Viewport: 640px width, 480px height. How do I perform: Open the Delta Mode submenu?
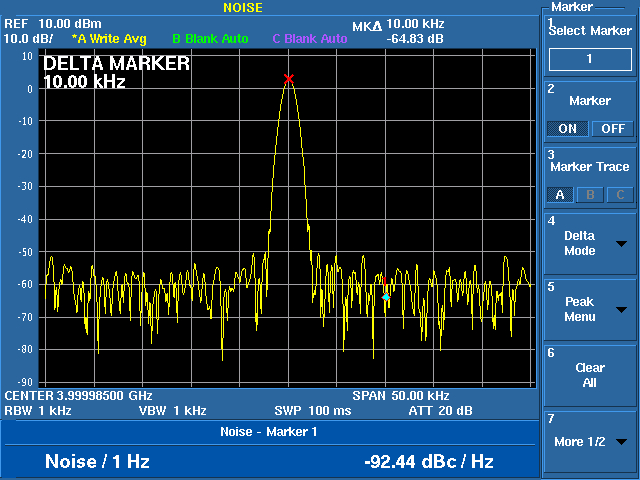pyautogui.click(x=590, y=243)
